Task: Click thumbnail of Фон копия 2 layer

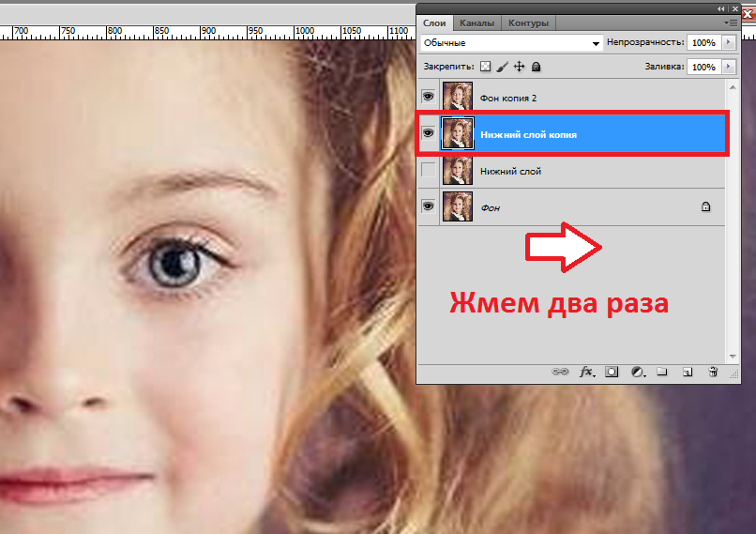Action: tap(458, 96)
